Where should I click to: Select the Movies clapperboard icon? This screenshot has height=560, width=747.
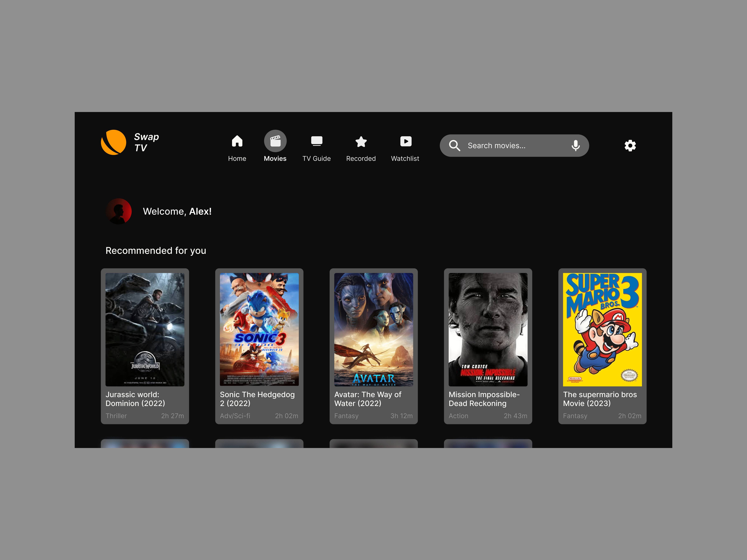coord(275,141)
